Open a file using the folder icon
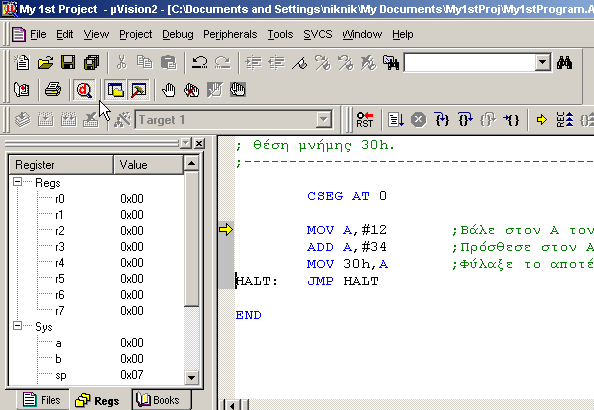Viewport: 594px width, 410px height. click(x=45, y=63)
